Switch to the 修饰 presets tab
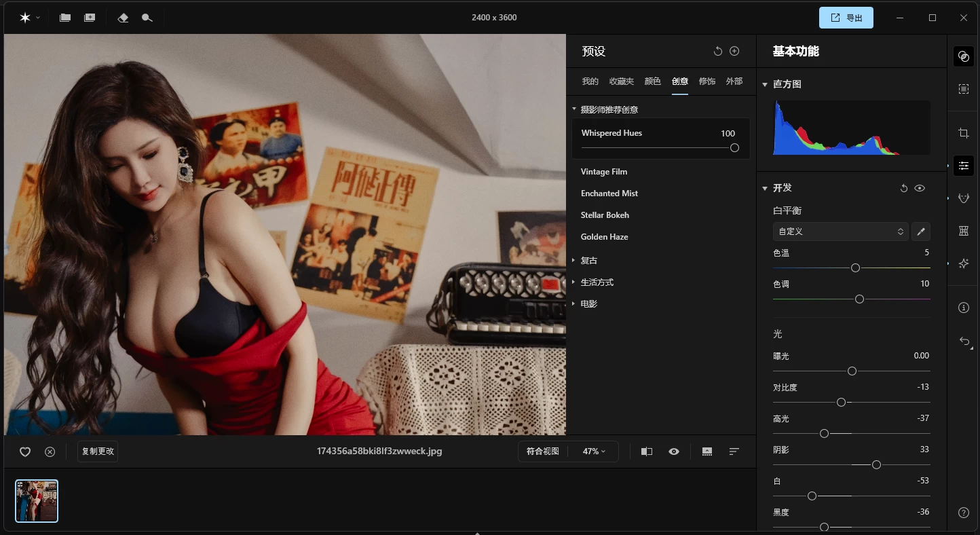 point(706,81)
